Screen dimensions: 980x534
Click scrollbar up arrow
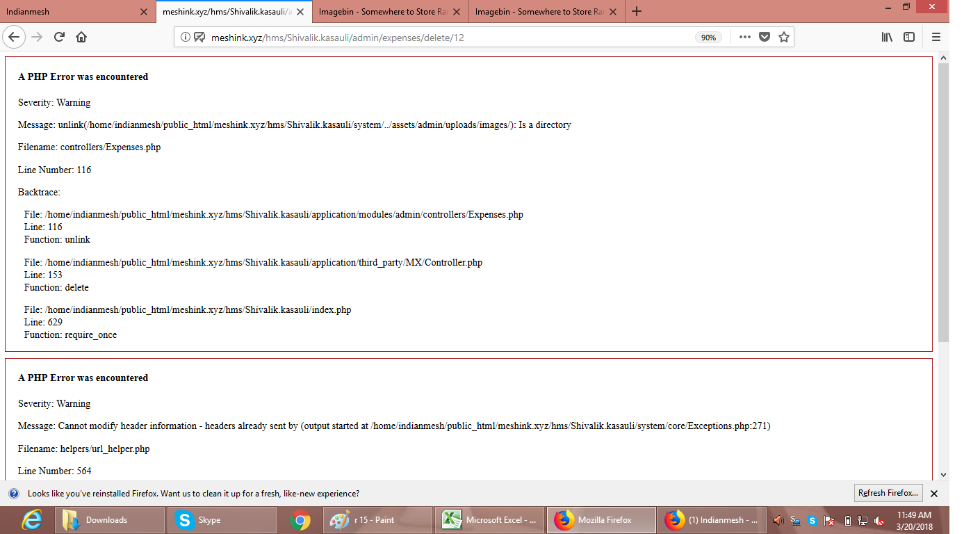tap(943, 57)
